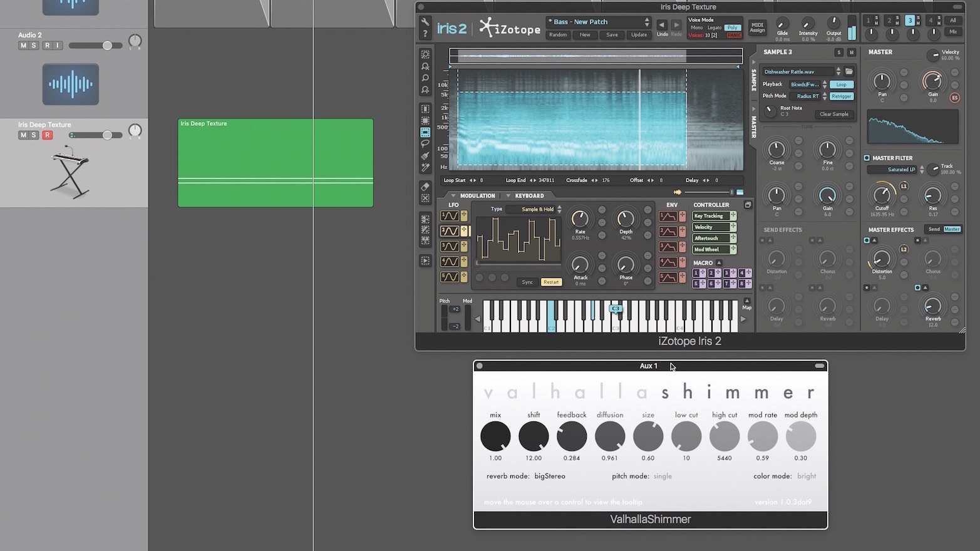
Task: Select the brush selection tool in Iris
Action: [x=425, y=156]
